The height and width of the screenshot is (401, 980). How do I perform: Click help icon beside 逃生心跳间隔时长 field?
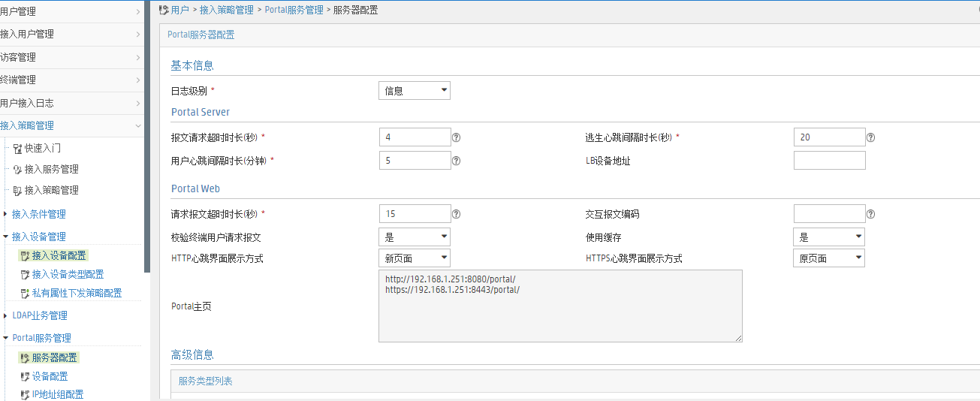[871, 137]
